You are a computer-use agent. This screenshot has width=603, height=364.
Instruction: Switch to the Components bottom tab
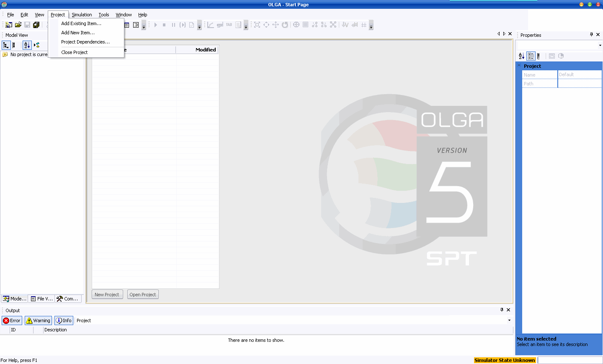pyautogui.click(x=67, y=299)
